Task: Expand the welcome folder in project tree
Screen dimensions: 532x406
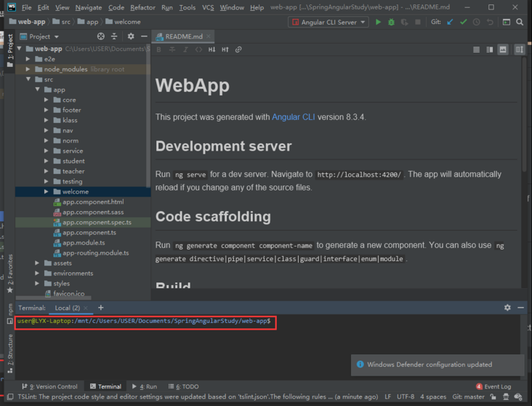Action: click(47, 192)
